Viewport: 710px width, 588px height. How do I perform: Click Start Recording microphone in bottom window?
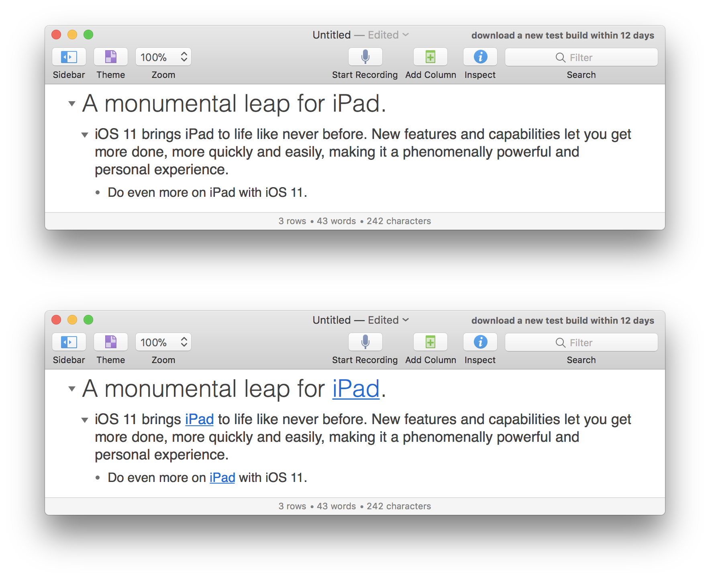pos(365,342)
